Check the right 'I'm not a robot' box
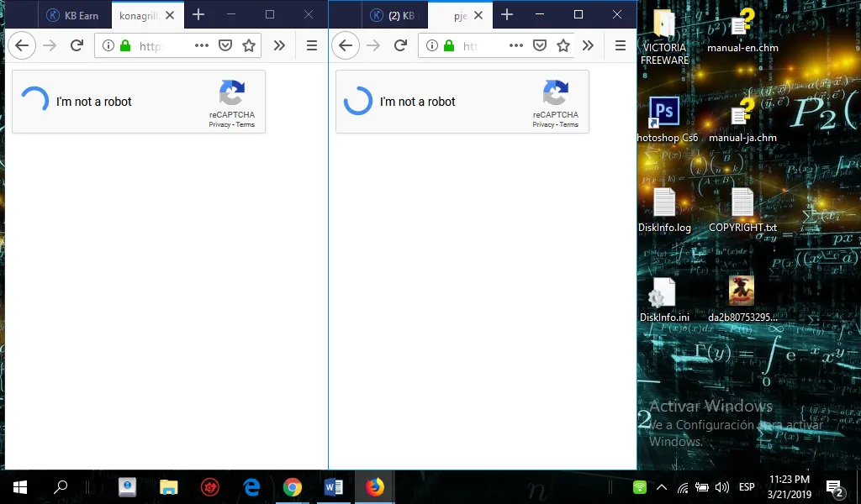 point(358,101)
